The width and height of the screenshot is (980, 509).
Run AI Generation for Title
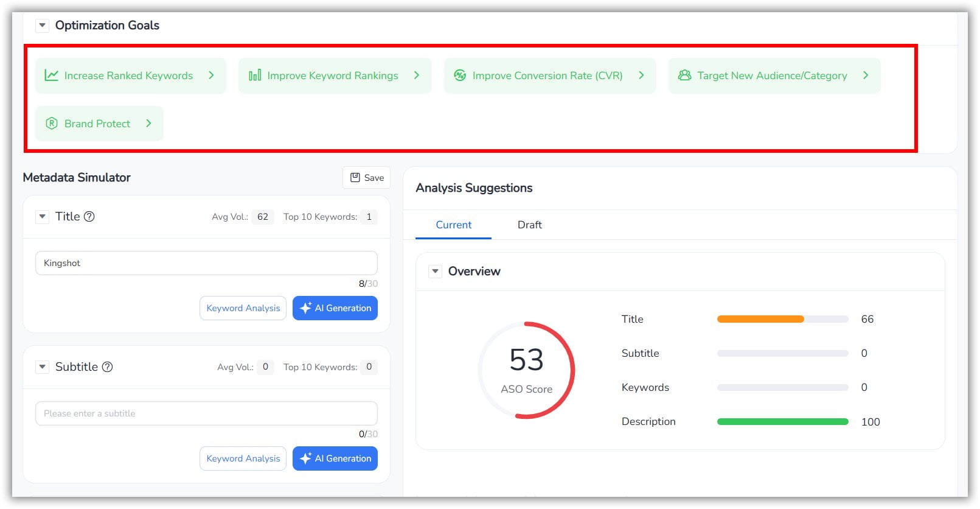(x=335, y=308)
